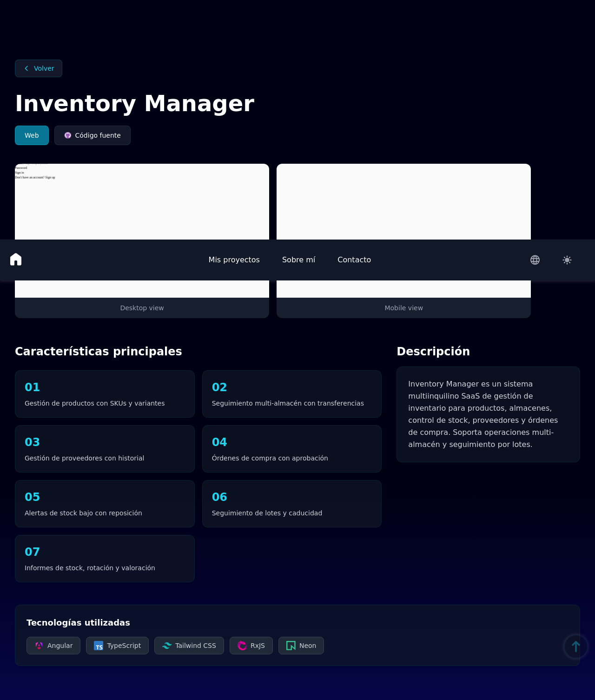Select feature 01 Gestión de productos card
The image size is (595, 700).
point(105,394)
